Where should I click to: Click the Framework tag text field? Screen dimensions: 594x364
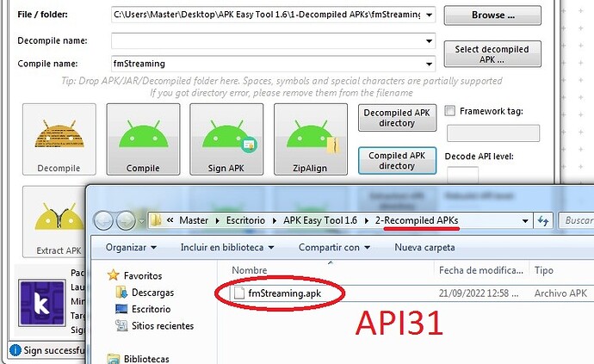click(493, 133)
